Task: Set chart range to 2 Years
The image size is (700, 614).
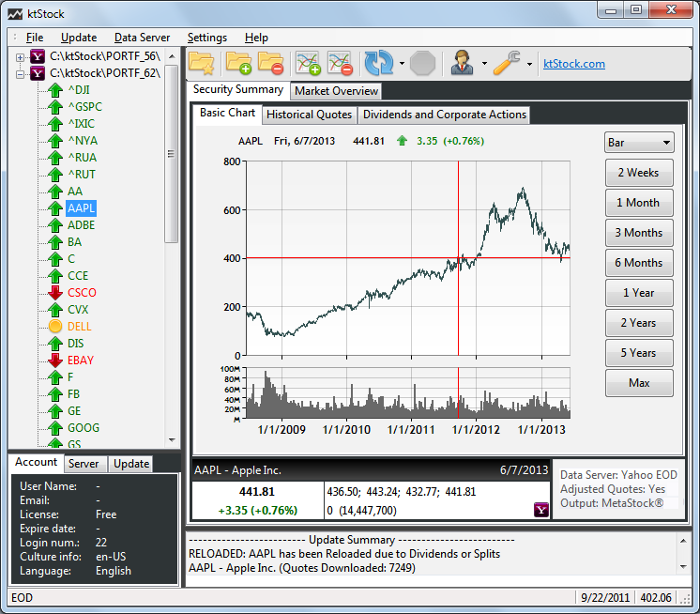Action: pyautogui.click(x=639, y=323)
